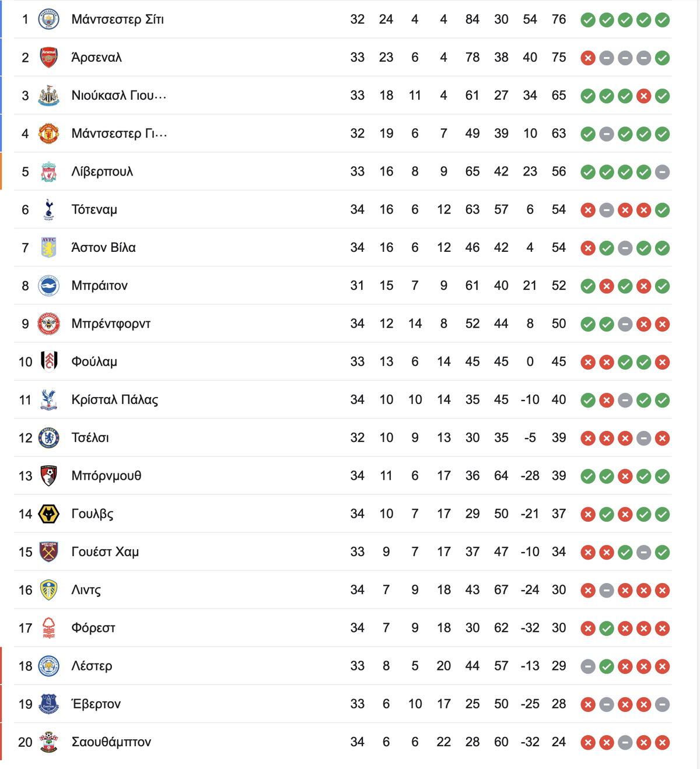Click Arsenal's latest win form indicator
Screen dimensions: 700x769
point(662,58)
